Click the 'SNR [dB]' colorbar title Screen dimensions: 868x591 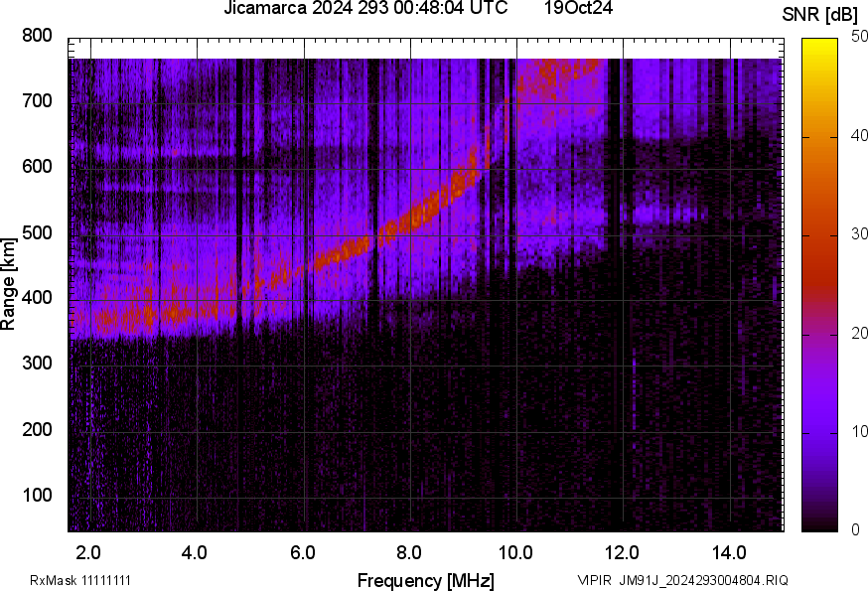pyautogui.click(x=819, y=15)
